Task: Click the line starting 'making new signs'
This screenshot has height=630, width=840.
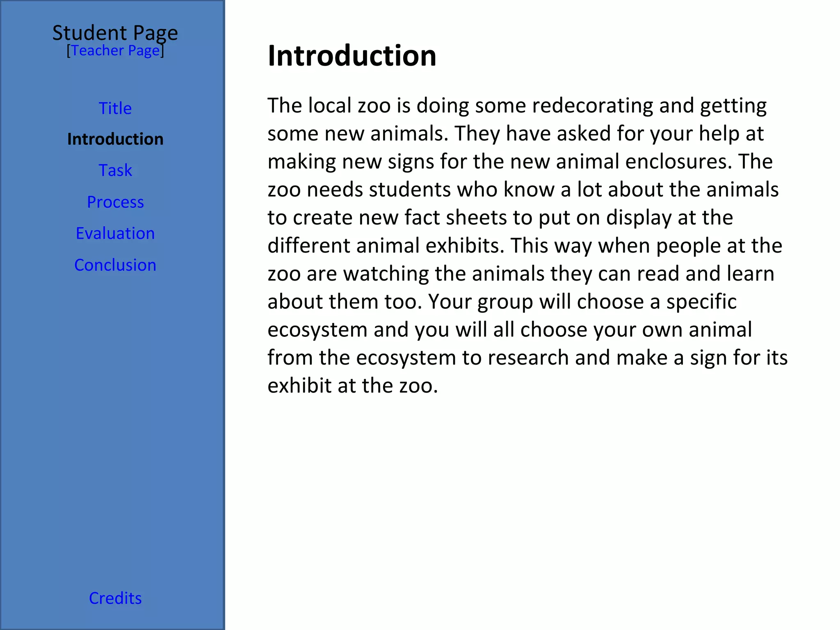Action: click(x=520, y=162)
